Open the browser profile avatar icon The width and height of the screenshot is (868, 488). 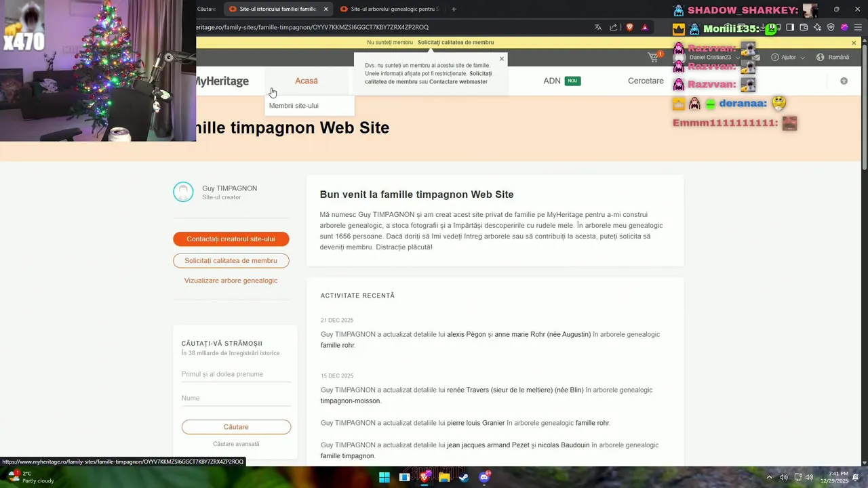[x=844, y=27]
